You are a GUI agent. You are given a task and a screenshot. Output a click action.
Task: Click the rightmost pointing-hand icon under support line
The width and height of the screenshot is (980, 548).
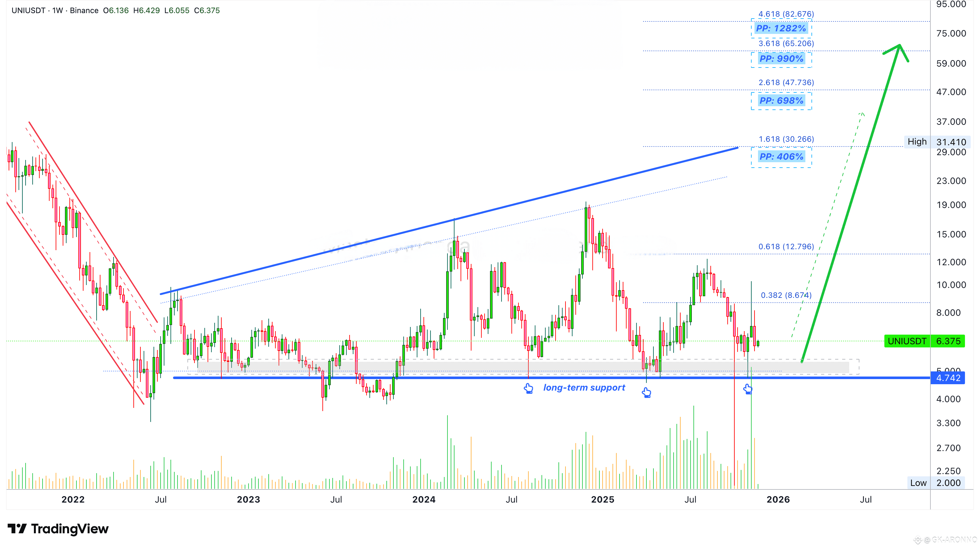click(x=747, y=389)
